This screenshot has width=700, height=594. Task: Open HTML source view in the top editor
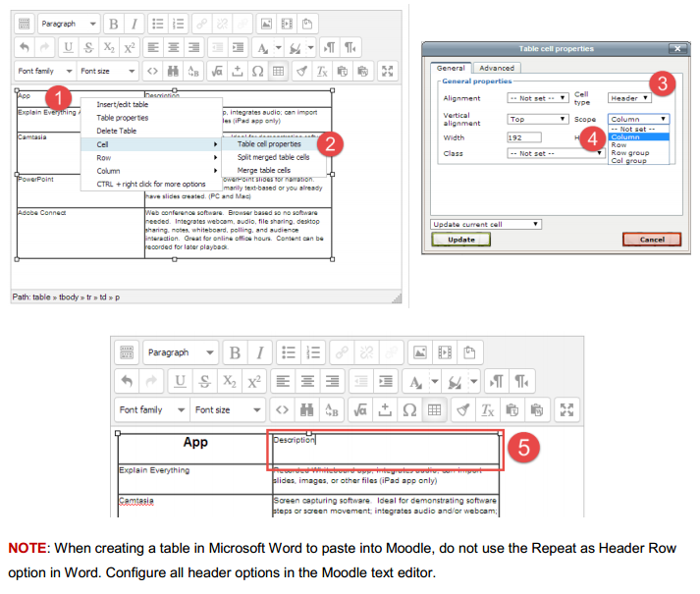pos(153,71)
